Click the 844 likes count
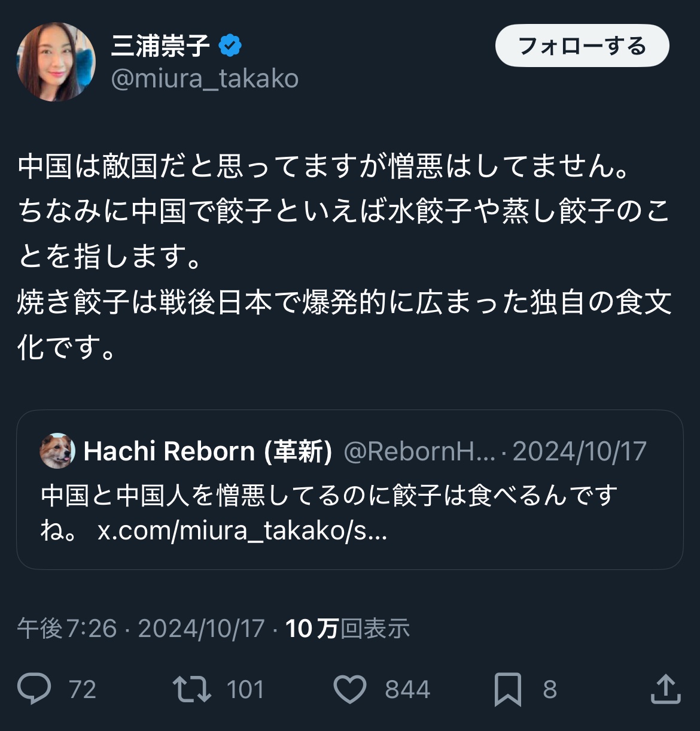This screenshot has height=731, width=700. (x=407, y=690)
